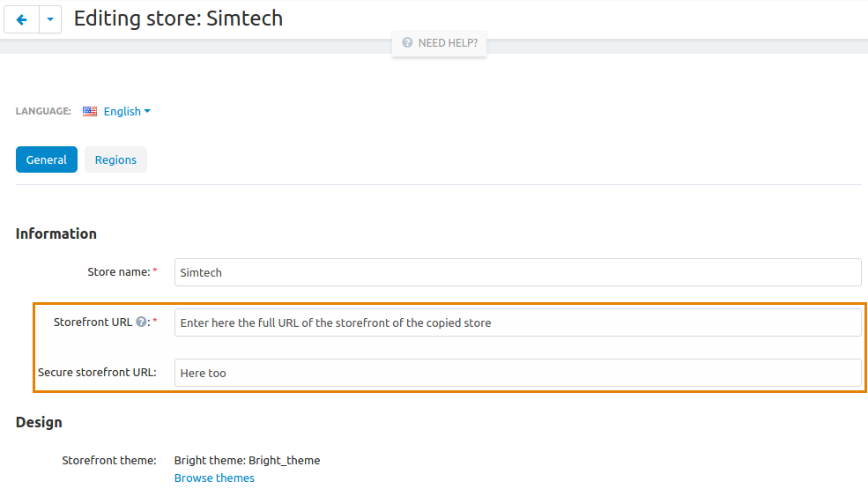
Task: Click the Secure storefront URL label
Action: point(98,372)
